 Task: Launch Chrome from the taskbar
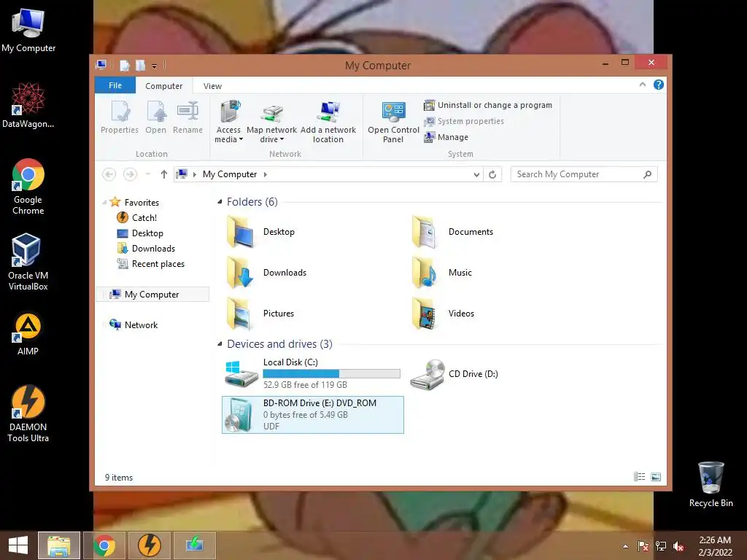tap(104, 545)
